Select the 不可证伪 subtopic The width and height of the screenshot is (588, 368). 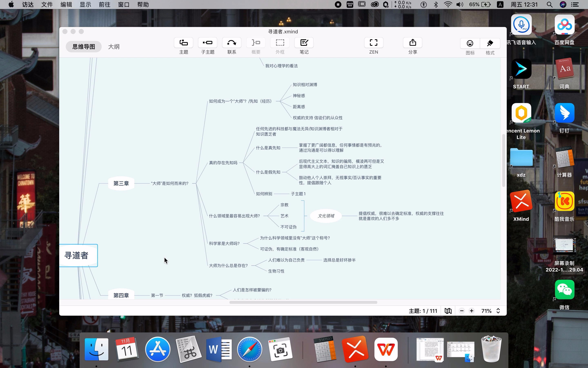(x=288, y=227)
